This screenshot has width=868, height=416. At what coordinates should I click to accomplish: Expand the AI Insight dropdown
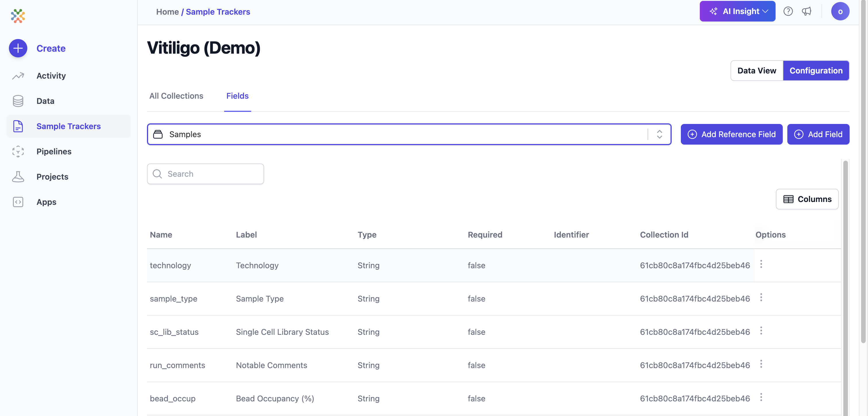pyautogui.click(x=737, y=11)
